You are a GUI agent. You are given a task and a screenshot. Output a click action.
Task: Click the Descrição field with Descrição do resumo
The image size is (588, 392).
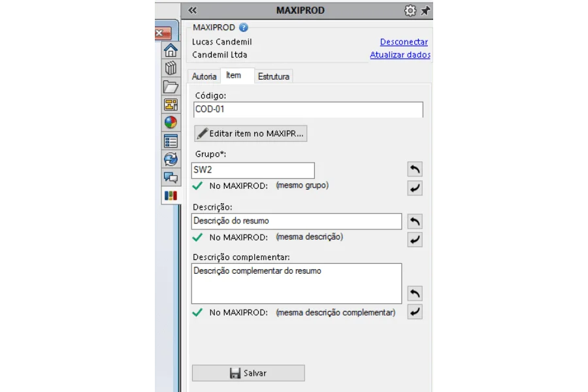(297, 221)
